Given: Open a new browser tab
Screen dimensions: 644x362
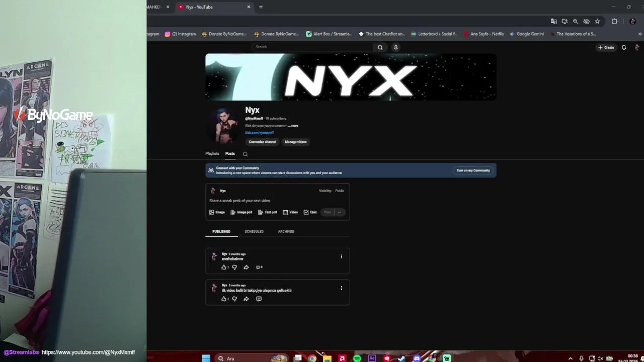Looking at the screenshot, I should pos(261,7).
